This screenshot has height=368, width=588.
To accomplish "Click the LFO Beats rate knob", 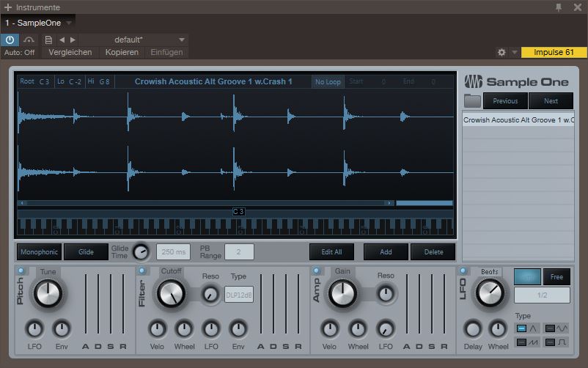I will (490, 293).
